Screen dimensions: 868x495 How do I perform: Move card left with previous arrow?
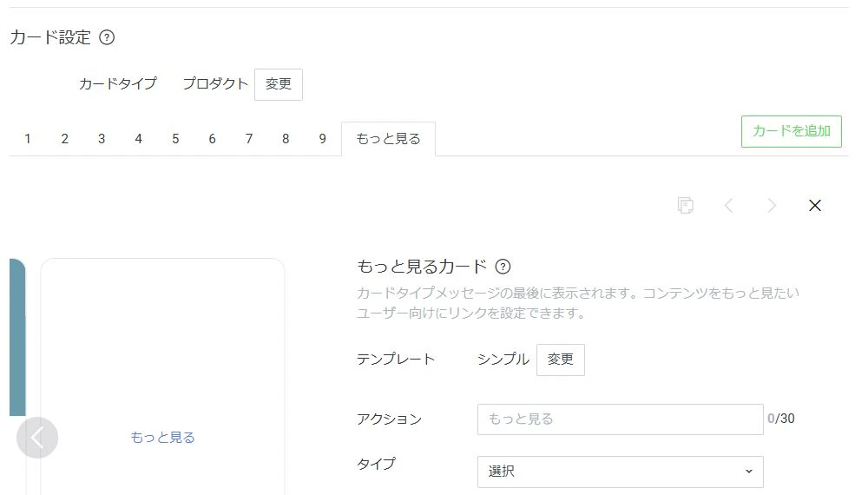(x=729, y=206)
